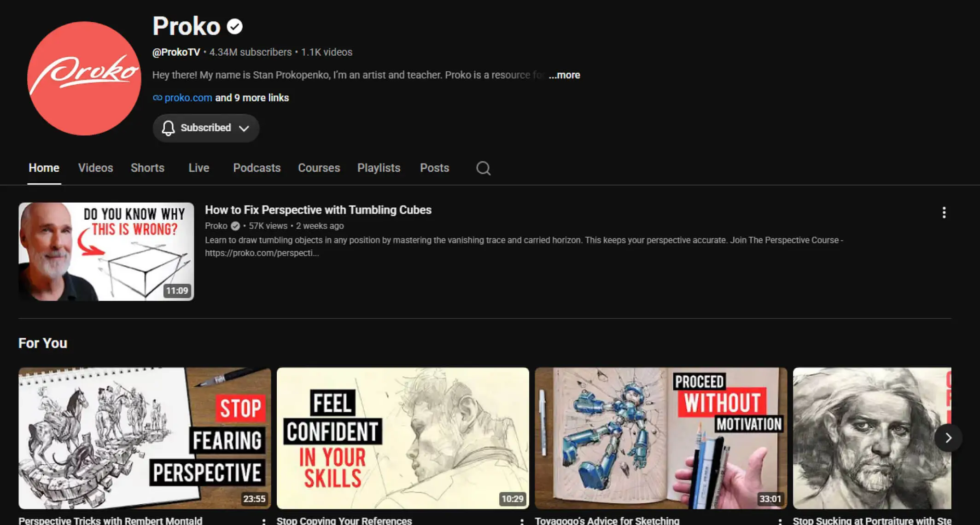This screenshot has height=525, width=980.
Task: Click the next arrow in For You carousel
Action: click(948, 437)
